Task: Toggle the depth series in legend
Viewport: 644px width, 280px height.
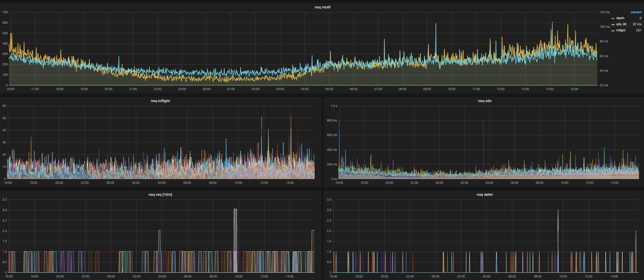Action: click(620, 18)
